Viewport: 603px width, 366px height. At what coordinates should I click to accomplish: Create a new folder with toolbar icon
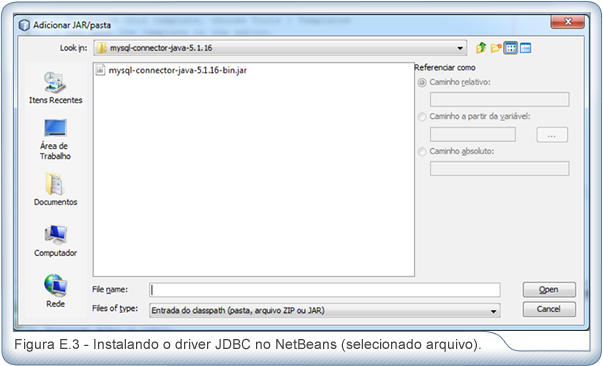[496, 48]
